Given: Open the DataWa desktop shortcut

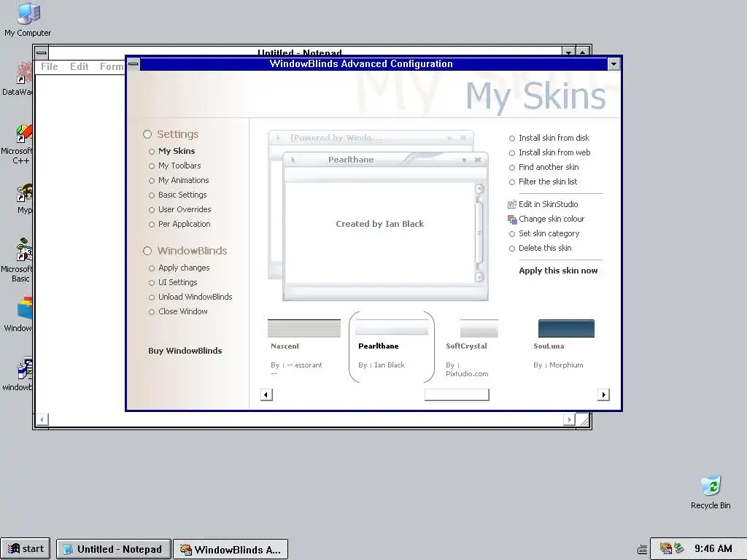Looking at the screenshot, I should (x=19, y=79).
